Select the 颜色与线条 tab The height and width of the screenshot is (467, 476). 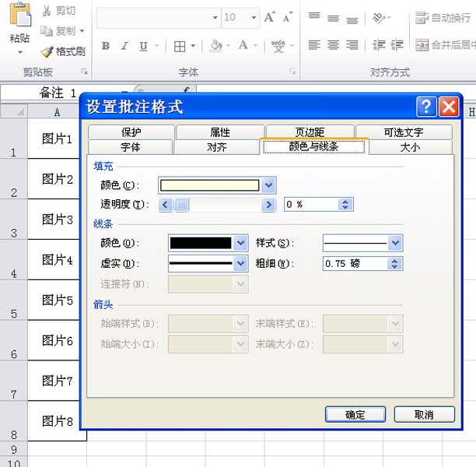[x=314, y=146]
